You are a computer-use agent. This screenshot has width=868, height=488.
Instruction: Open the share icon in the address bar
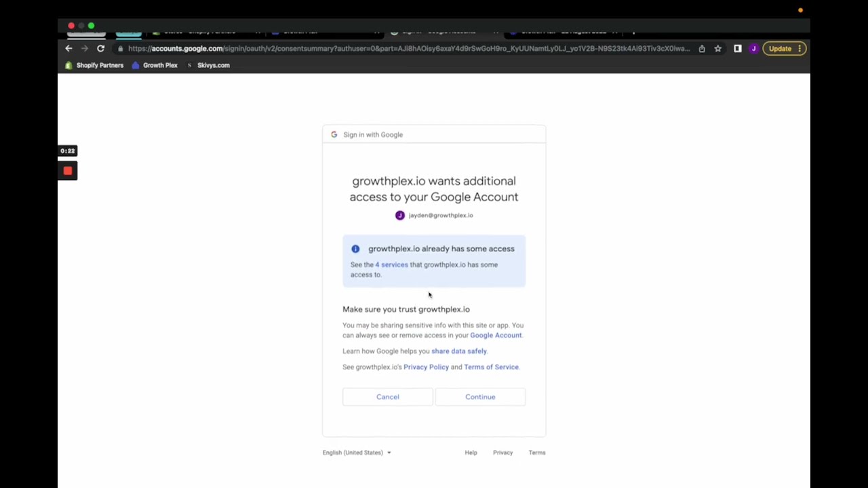coord(702,49)
